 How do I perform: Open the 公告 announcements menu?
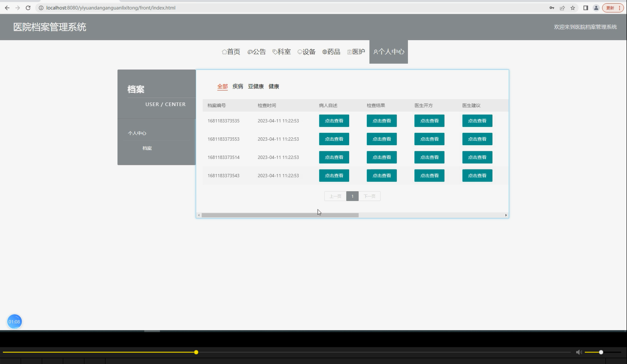pos(256,52)
